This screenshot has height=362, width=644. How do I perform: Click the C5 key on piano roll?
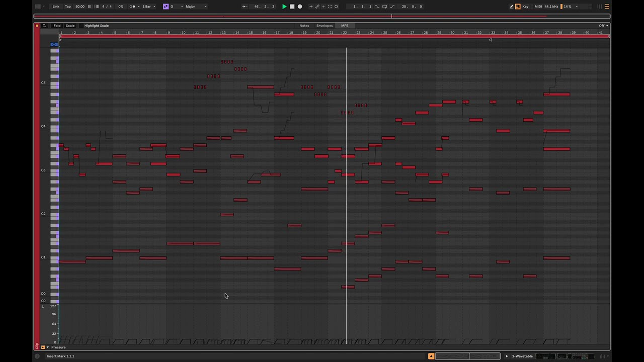54,83
